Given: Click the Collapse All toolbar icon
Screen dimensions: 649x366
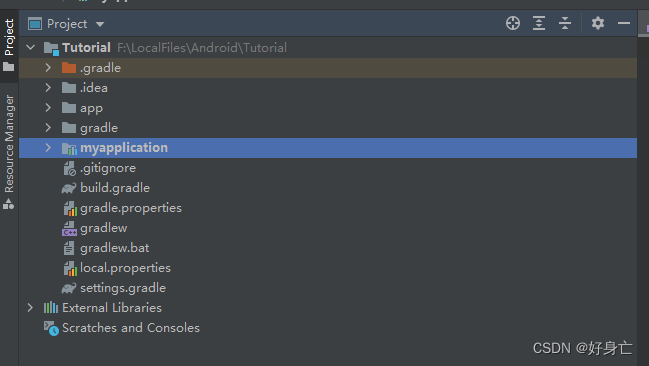Looking at the screenshot, I should (x=565, y=23).
